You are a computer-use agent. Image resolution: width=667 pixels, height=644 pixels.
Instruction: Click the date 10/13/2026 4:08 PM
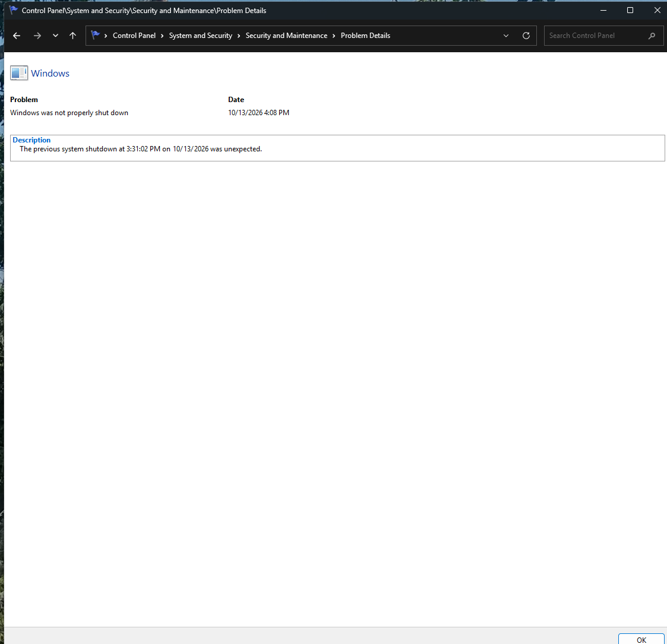258,113
